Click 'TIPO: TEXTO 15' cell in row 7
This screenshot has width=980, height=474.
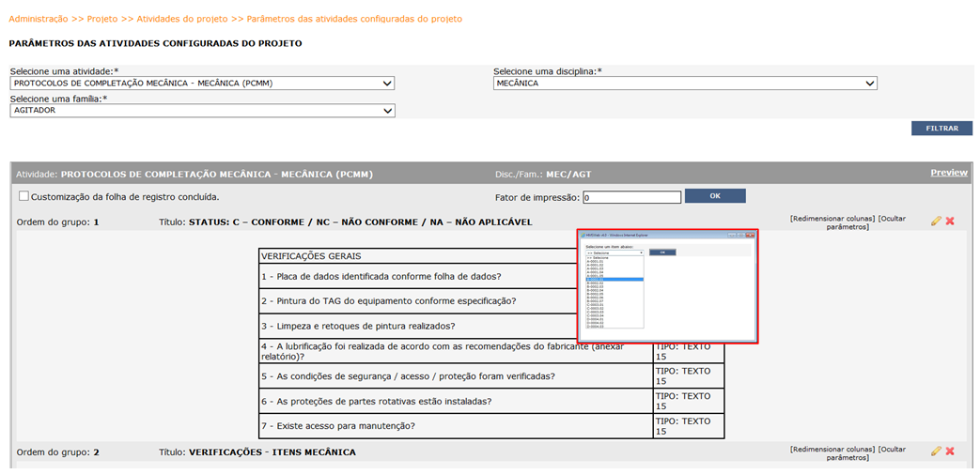tap(689, 426)
